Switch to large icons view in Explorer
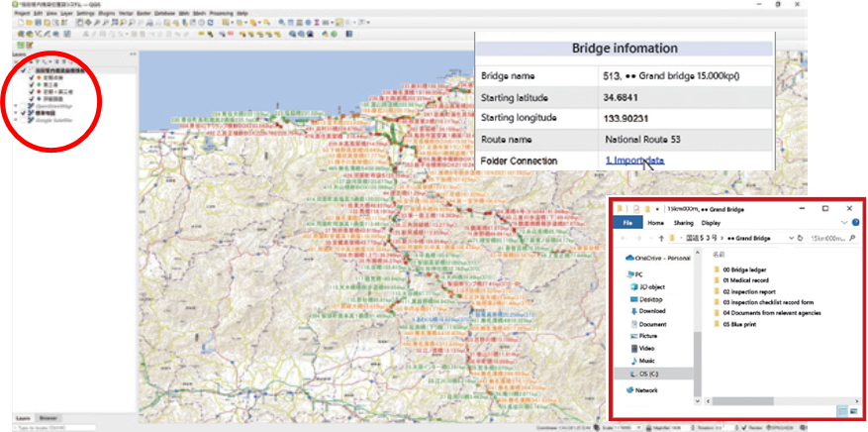 pos(854,410)
